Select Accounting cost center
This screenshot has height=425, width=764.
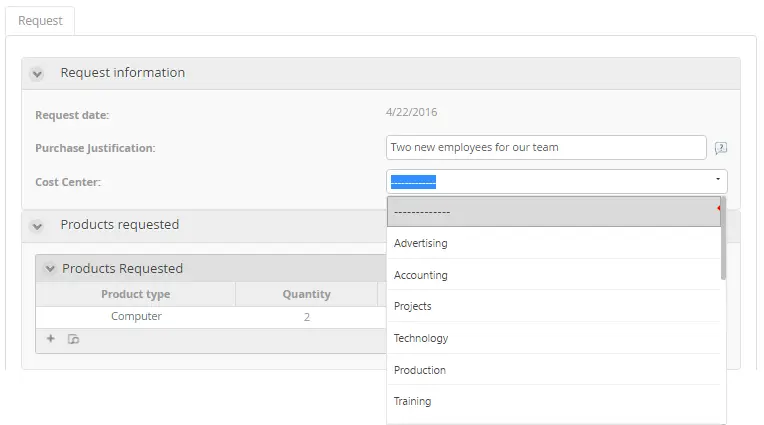click(554, 275)
